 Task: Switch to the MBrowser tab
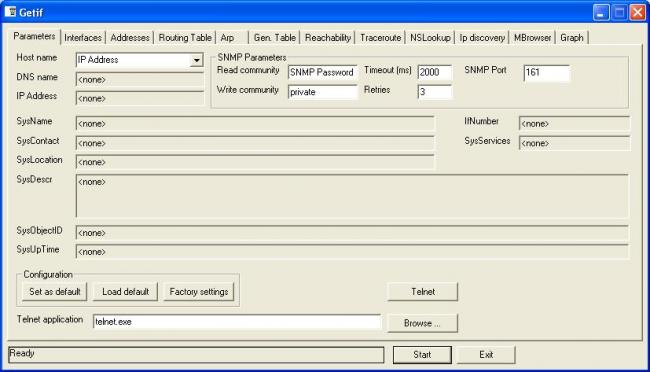click(x=532, y=38)
